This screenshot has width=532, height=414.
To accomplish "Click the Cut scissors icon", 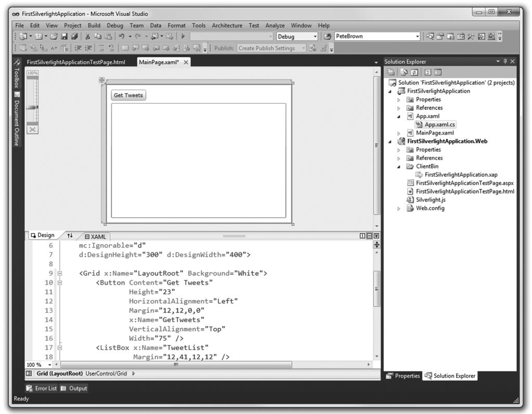I will click(x=88, y=36).
